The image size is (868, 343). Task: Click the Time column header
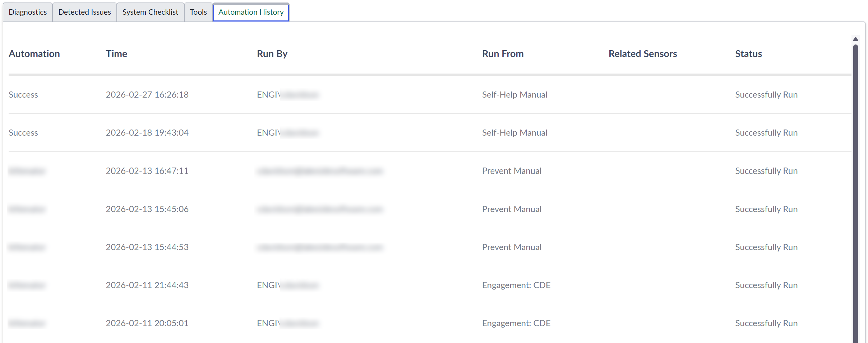coord(116,54)
